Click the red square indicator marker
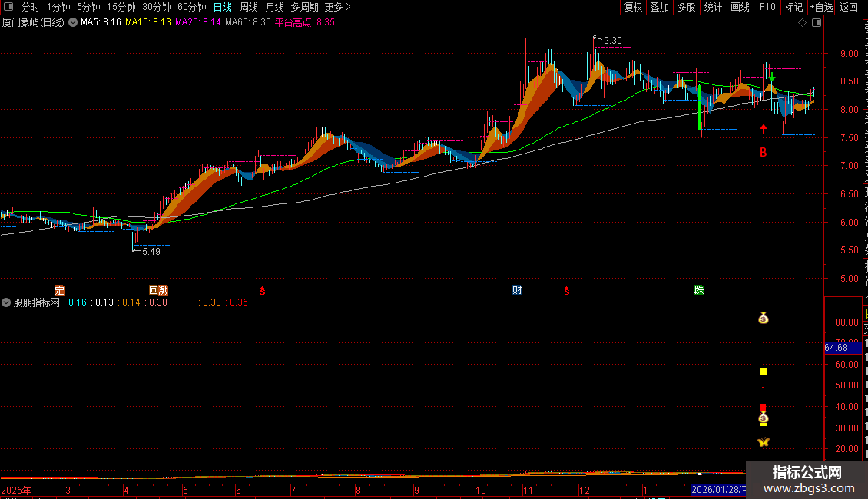The image size is (868, 499). [x=763, y=408]
